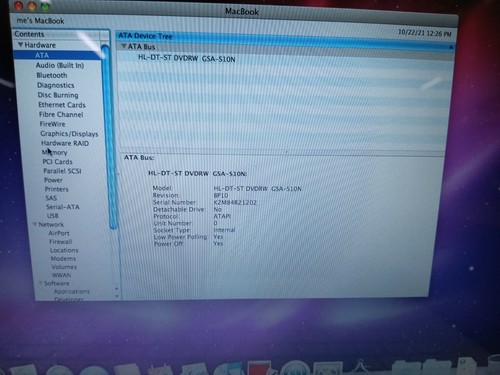Open the FireWire entry
The height and width of the screenshot is (375, 500).
coord(52,124)
